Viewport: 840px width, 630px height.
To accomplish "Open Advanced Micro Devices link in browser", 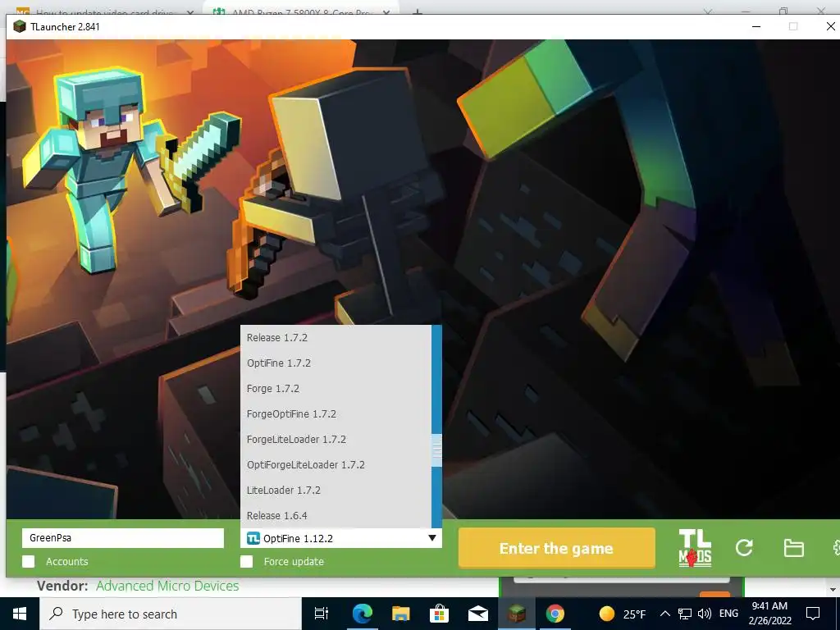I will (167, 586).
